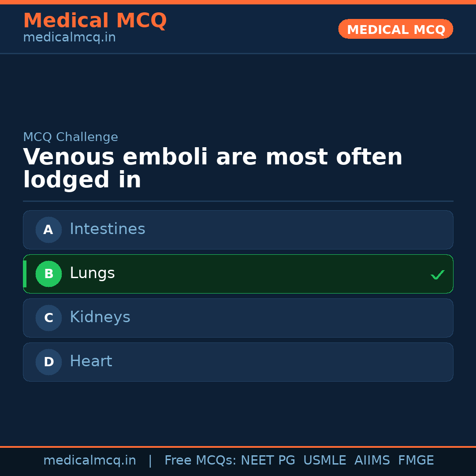
Task: Click the MEDICAL MCQ orange badge
Action: coord(395,29)
